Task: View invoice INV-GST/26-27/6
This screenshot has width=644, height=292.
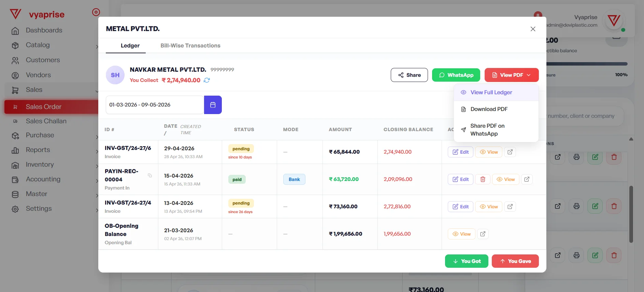Action: click(489, 152)
